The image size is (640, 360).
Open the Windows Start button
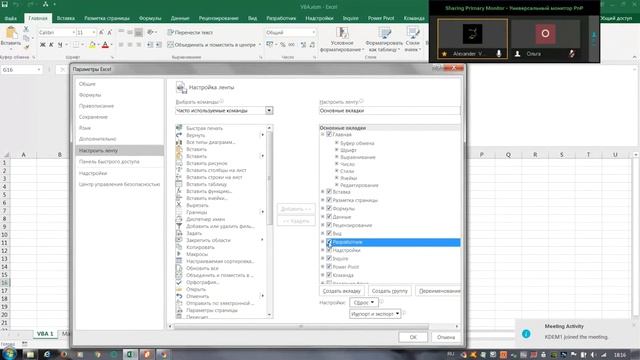coord(9,354)
